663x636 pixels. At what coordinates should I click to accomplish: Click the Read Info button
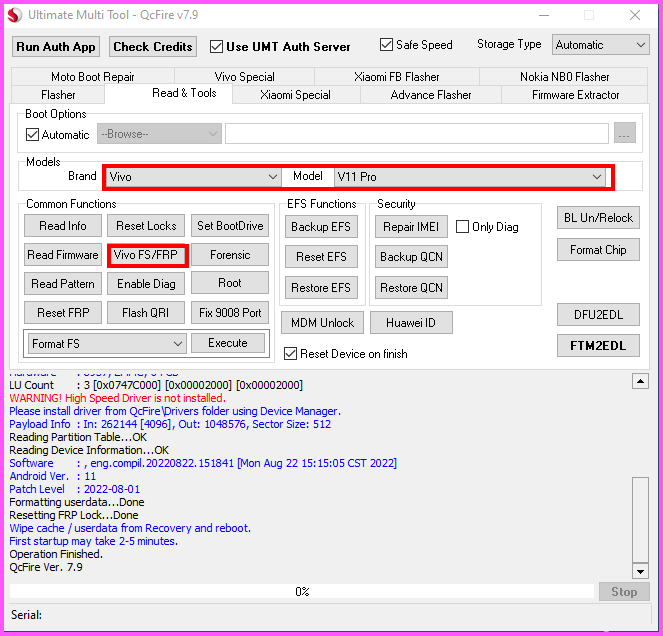63,226
